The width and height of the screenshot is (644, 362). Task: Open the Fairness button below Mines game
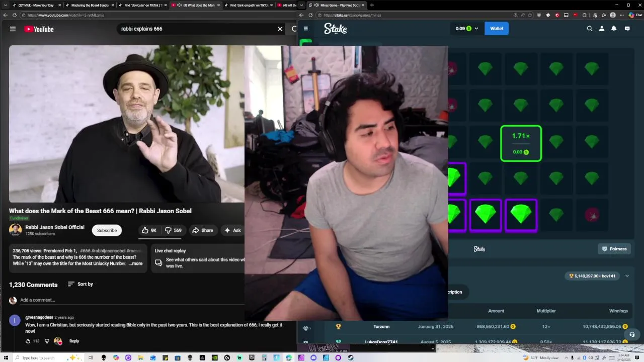[614, 249]
